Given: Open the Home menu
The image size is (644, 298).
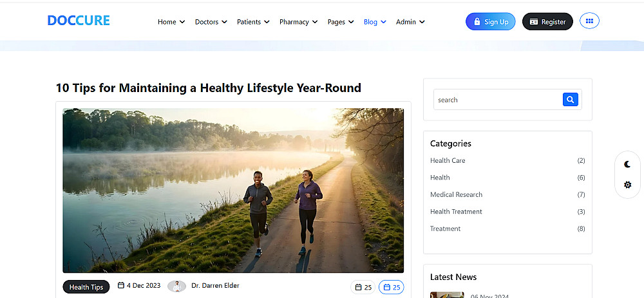Looking at the screenshot, I should point(171,22).
